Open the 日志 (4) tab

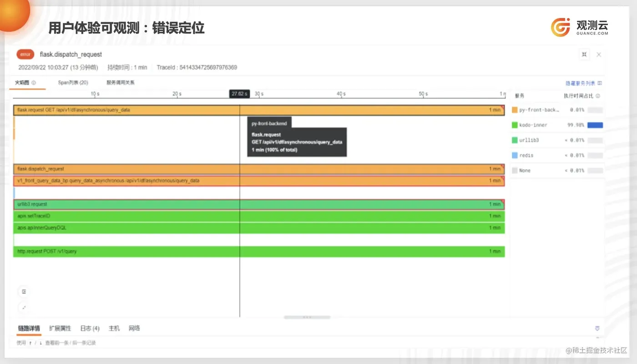coord(90,329)
